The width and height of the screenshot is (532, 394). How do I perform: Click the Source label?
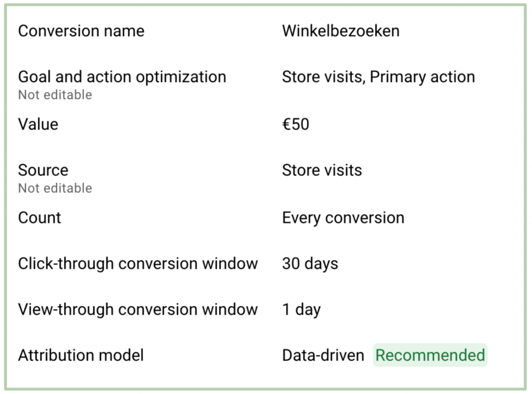(x=43, y=170)
